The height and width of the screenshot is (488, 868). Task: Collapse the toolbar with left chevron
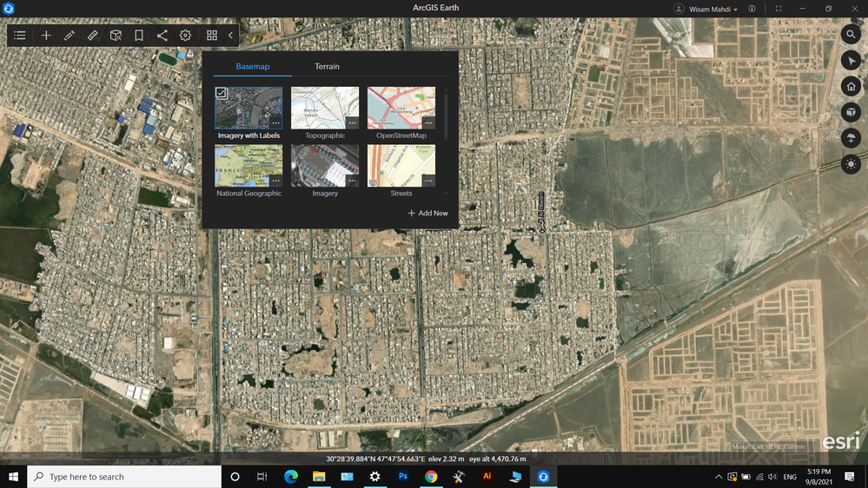tap(231, 36)
